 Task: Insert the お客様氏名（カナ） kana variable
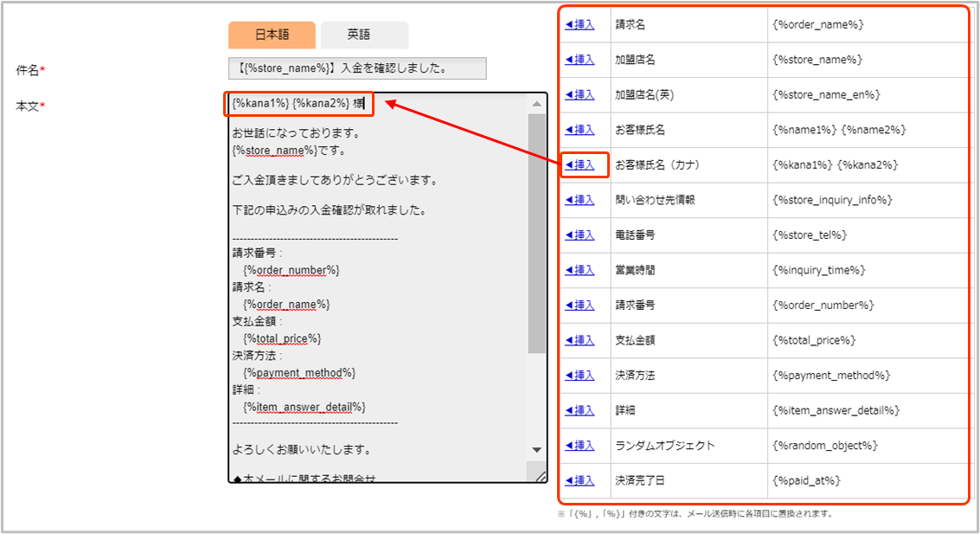click(580, 164)
